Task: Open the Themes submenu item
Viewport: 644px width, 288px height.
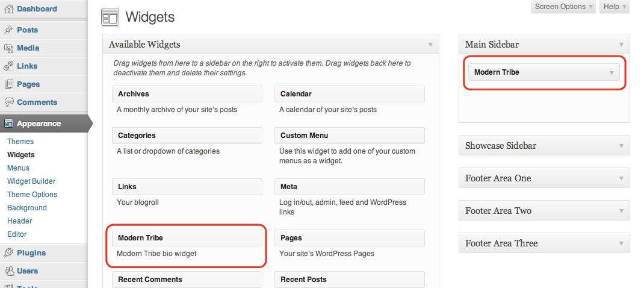Action: point(20,142)
